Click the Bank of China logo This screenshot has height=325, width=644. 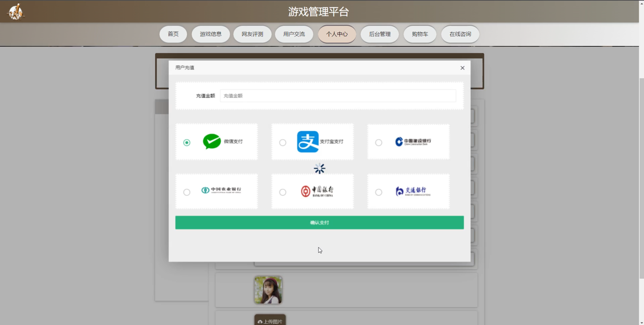[x=317, y=191]
